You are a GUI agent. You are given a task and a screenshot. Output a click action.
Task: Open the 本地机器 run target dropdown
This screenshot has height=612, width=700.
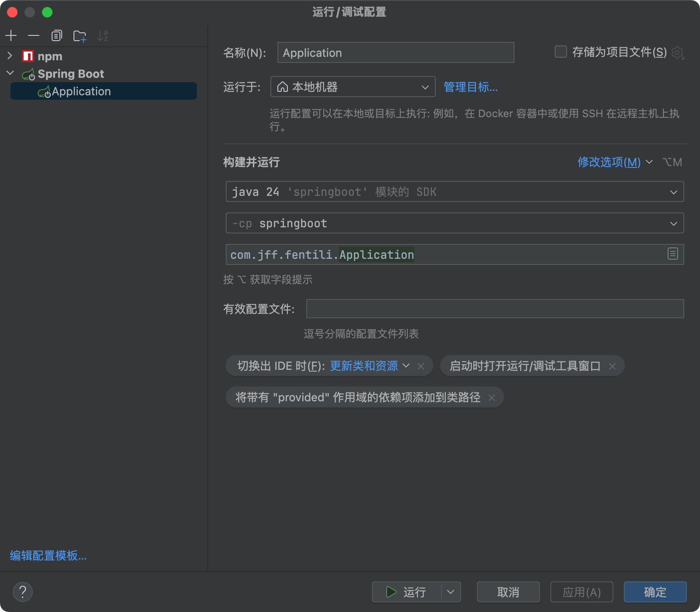click(353, 87)
